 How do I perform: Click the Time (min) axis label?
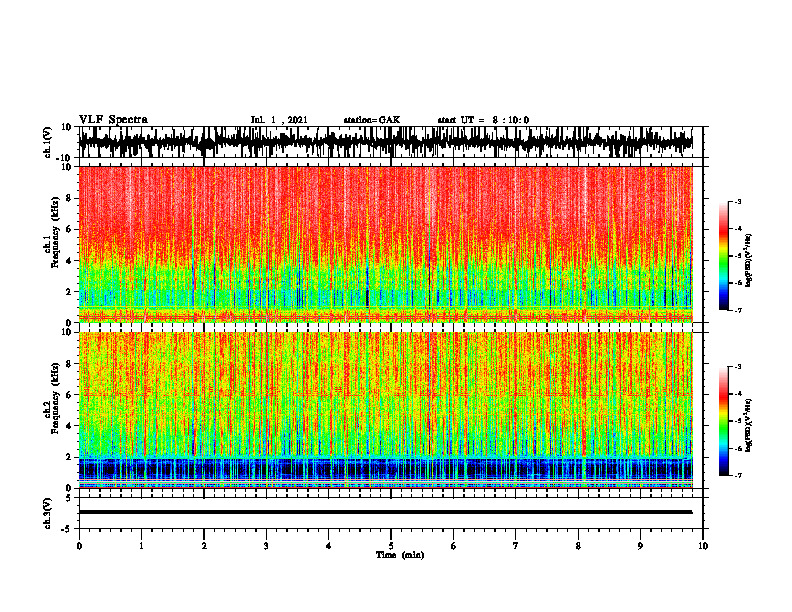click(400, 555)
